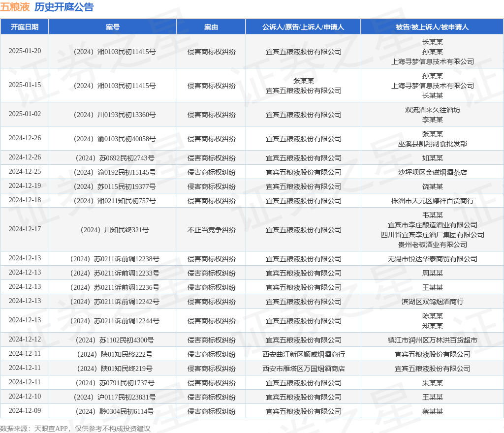Click the date 2025-01-20
Screen dimensions: 504x433
click(25, 51)
